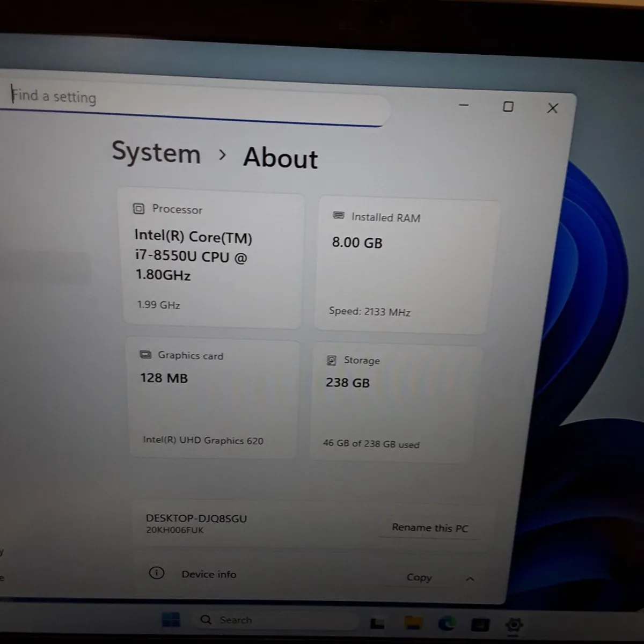The width and height of the screenshot is (644, 644).
Task: Launch File Explorer from the taskbar
Action: tap(413, 623)
